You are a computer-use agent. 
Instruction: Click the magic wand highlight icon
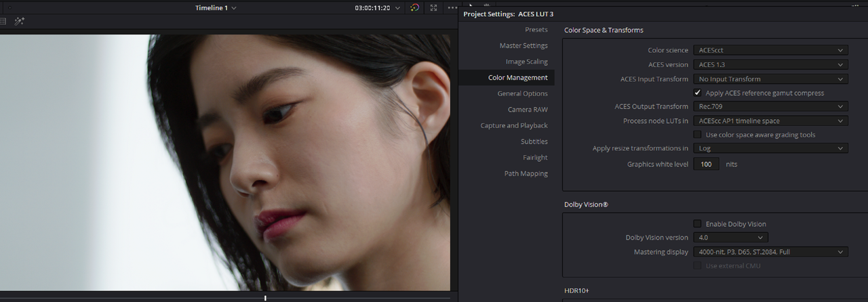click(x=19, y=22)
